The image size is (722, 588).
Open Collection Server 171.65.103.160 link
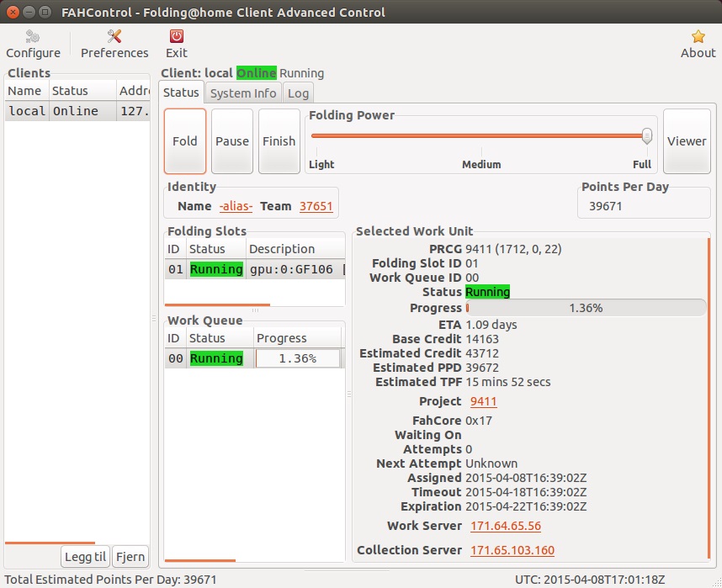tap(512, 550)
